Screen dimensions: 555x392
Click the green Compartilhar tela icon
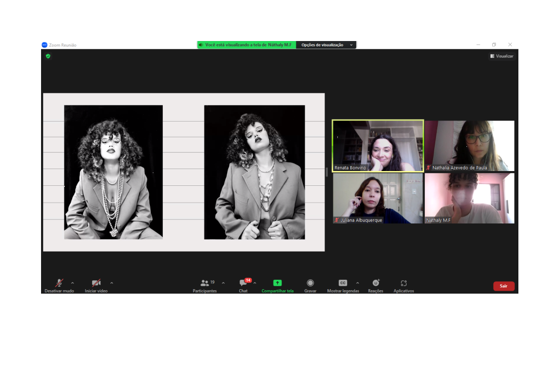pyautogui.click(x=277, y=283)
